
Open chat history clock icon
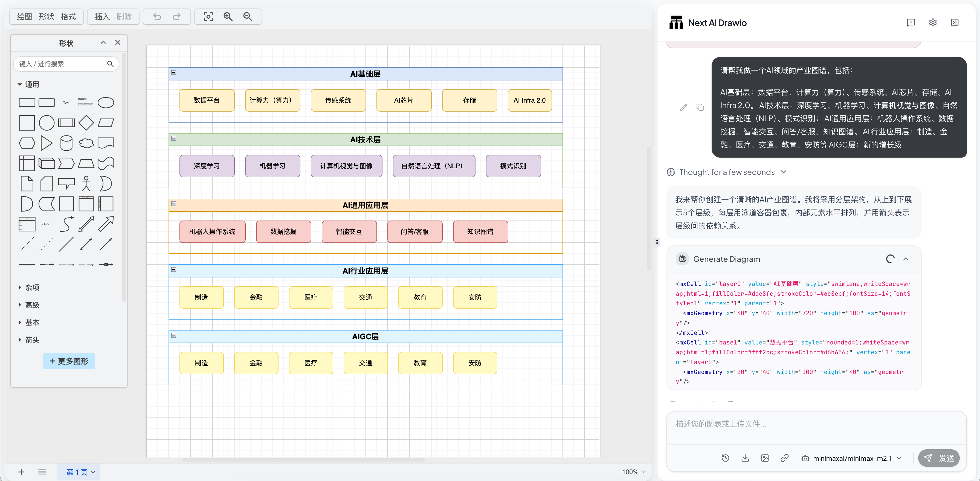pyautogui.click(x=725, y=458)
